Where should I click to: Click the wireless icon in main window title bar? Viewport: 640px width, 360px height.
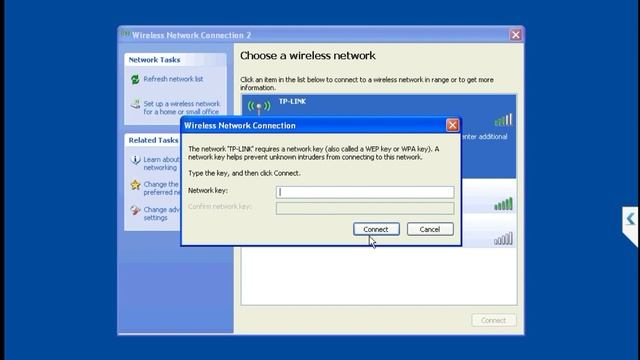point(125,34)
